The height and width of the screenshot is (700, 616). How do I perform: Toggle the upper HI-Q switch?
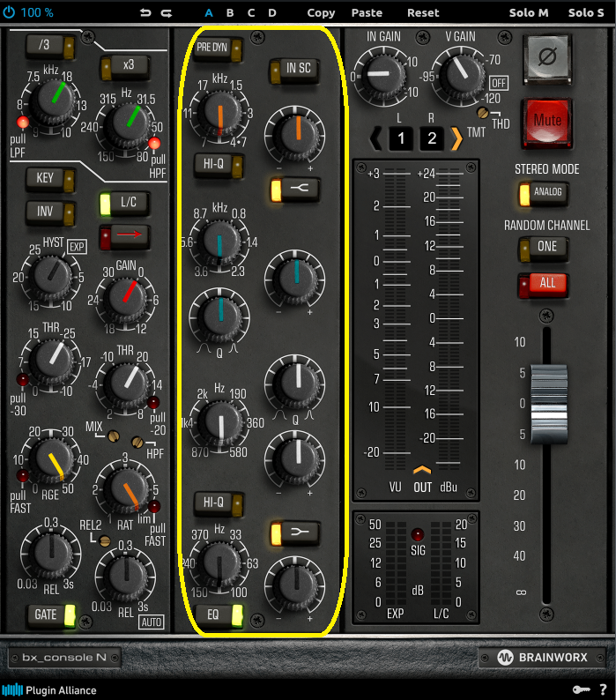coord(219,165)
